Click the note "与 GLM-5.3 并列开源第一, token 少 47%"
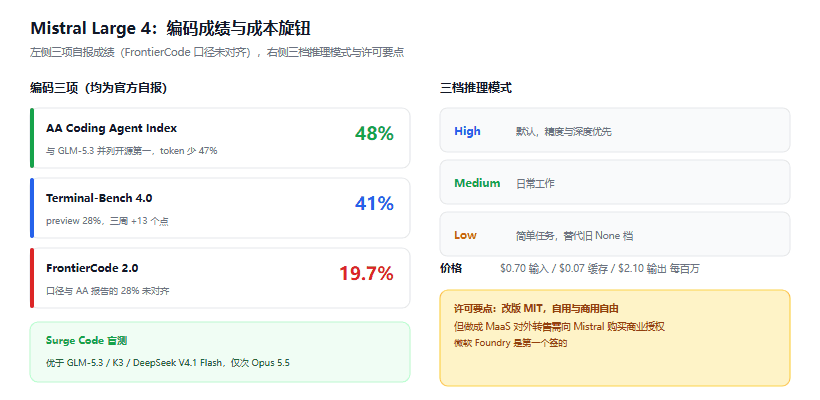 [x=132, y=151]
